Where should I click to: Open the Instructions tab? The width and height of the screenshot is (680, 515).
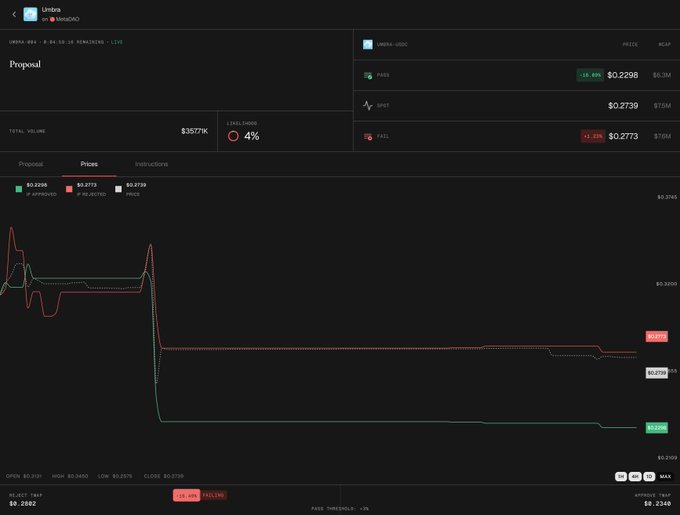pos(151,164)
